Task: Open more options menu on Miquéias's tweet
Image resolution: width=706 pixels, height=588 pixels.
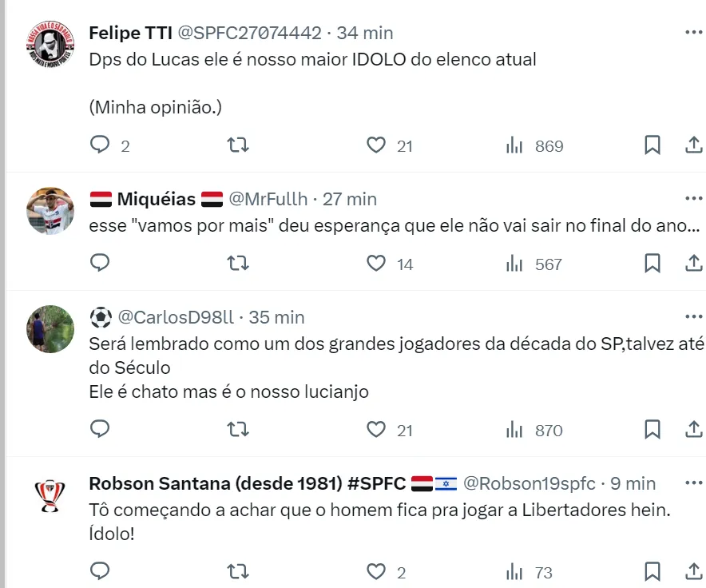Action: coord(694,199)
